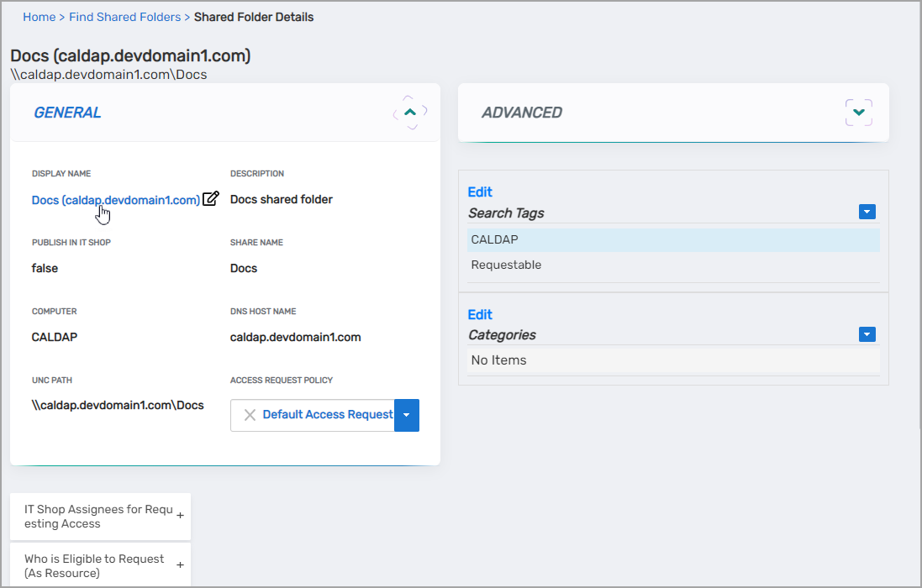Click Edit link above Categories
Viewport: 922px width, 588px height.
coord(480,314)
